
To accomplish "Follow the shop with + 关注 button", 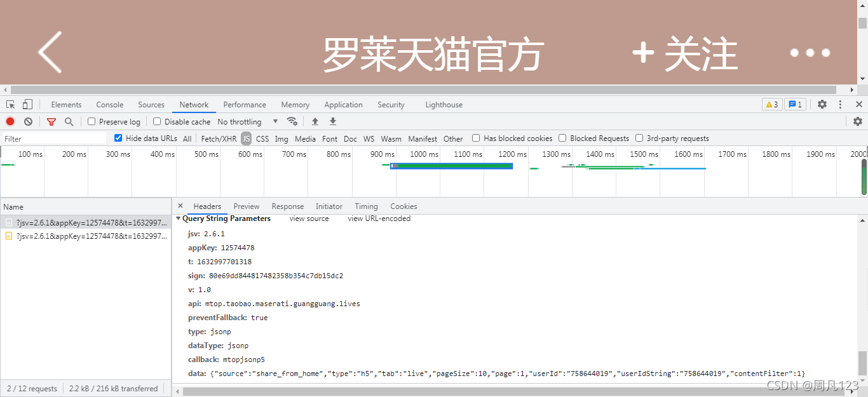I will click(x=685, y=53).
